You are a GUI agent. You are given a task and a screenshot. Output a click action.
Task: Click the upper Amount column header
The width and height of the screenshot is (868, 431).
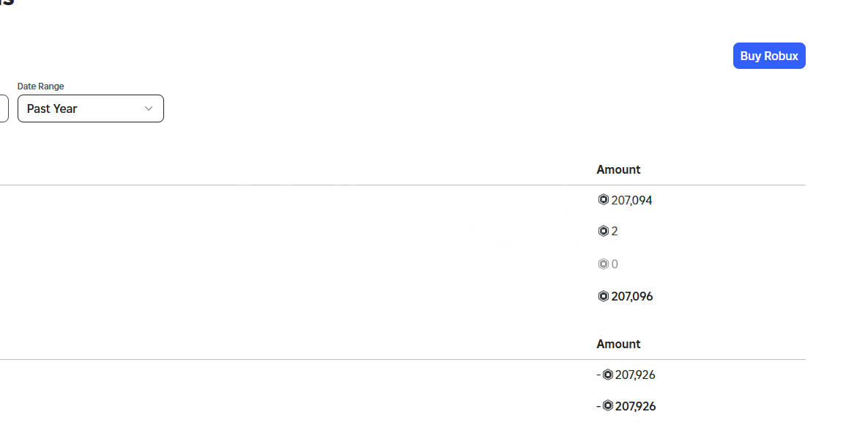click(x=618, y=169)
